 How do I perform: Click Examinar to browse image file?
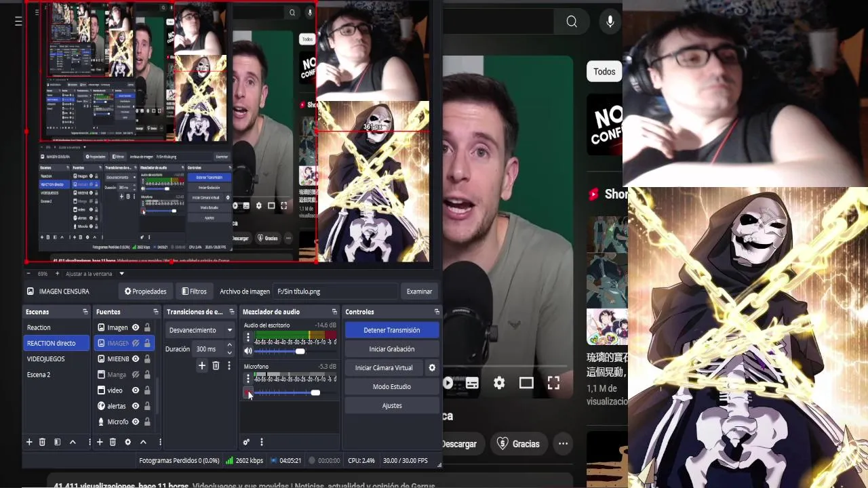[x=419, y=291]
